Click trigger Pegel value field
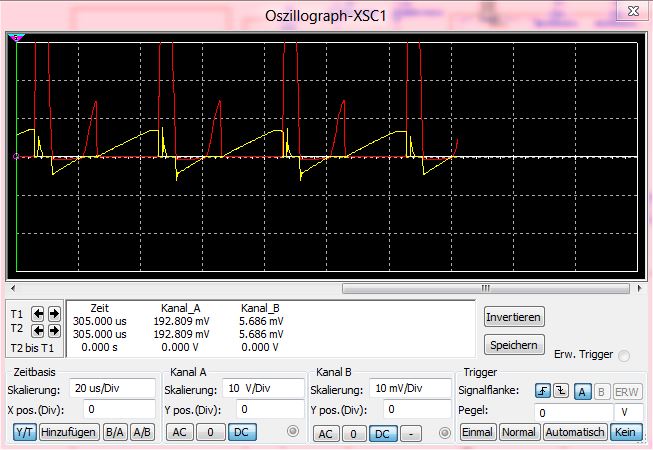653x450 pixels. (573, 413)
